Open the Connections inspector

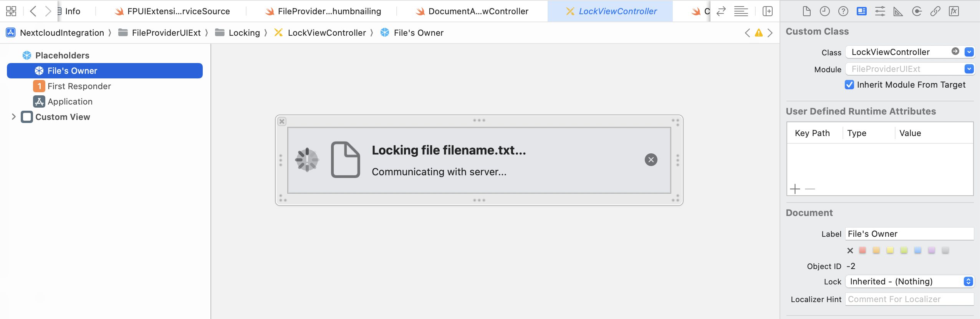935,11
